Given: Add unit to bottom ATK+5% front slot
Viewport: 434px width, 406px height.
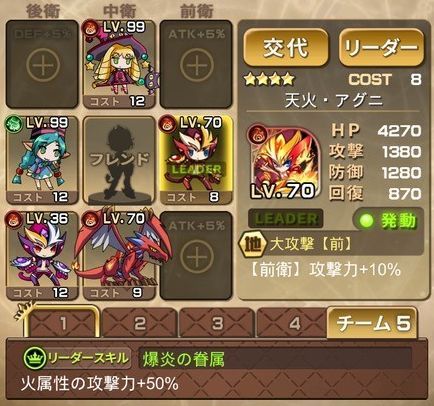Looking at the screenshot, I should [196, 256].
